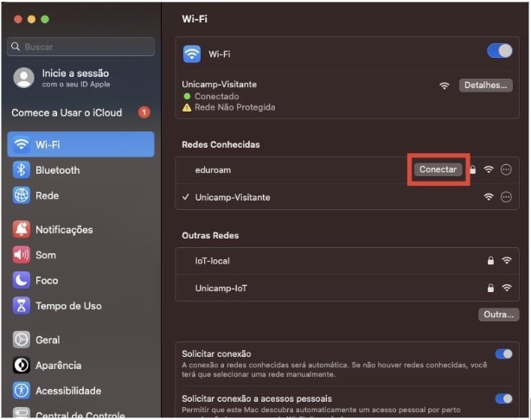This screenshot has height=420, width=531.
Task: Click the Wi-Fi icon in the sidebar
Action: [21, 144]
